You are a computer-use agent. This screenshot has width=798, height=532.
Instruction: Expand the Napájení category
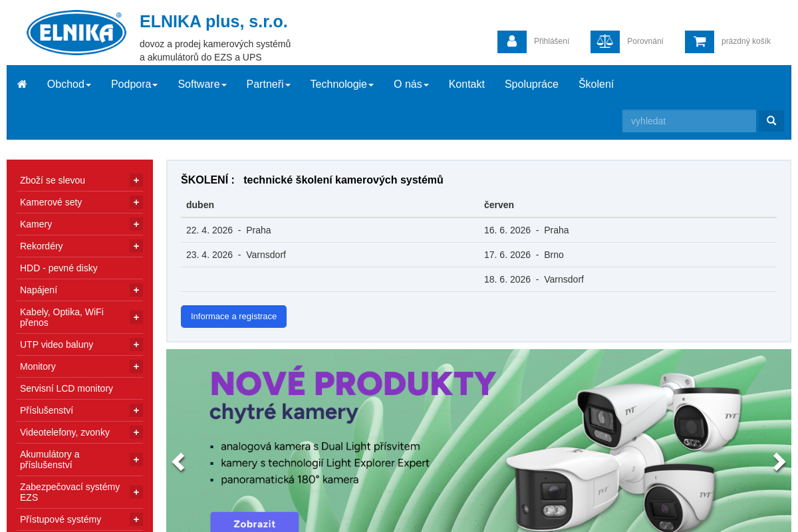click(x=136, y=290)
